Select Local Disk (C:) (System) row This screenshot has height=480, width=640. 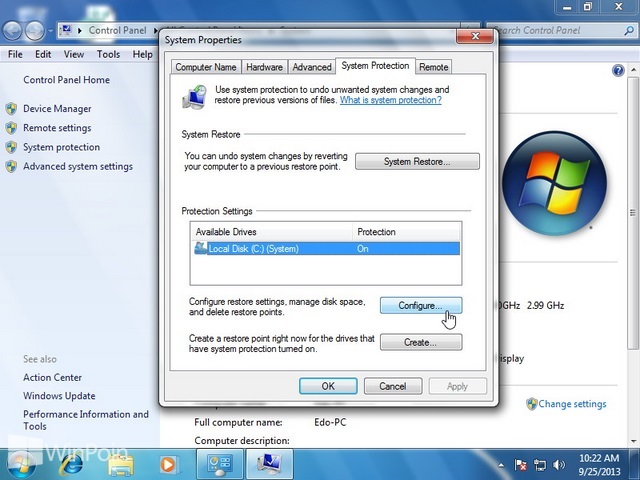(x=326, y=249)
